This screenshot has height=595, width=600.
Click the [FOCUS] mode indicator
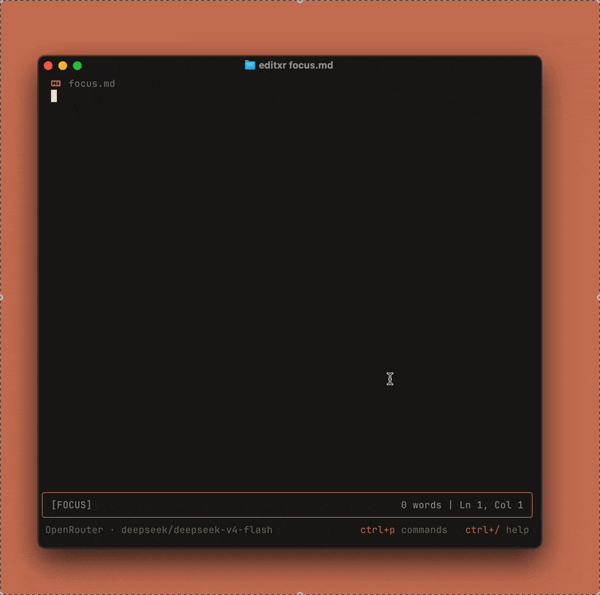72,505
